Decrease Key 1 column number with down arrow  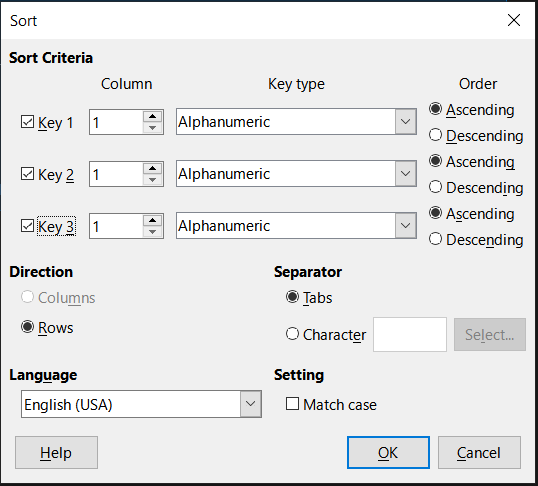(x=152, y=128)
